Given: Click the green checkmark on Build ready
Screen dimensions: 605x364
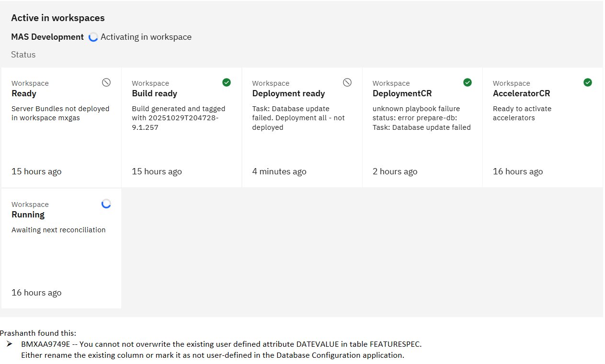Looking at the screenshot, I should click(227, 82).
